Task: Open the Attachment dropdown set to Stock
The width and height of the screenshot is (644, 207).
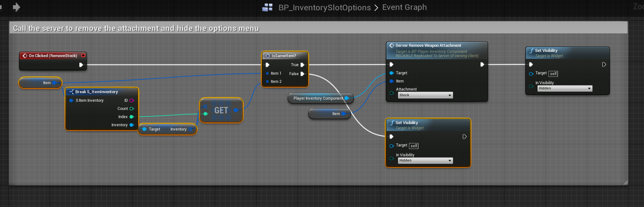Action: click(425, 95)
